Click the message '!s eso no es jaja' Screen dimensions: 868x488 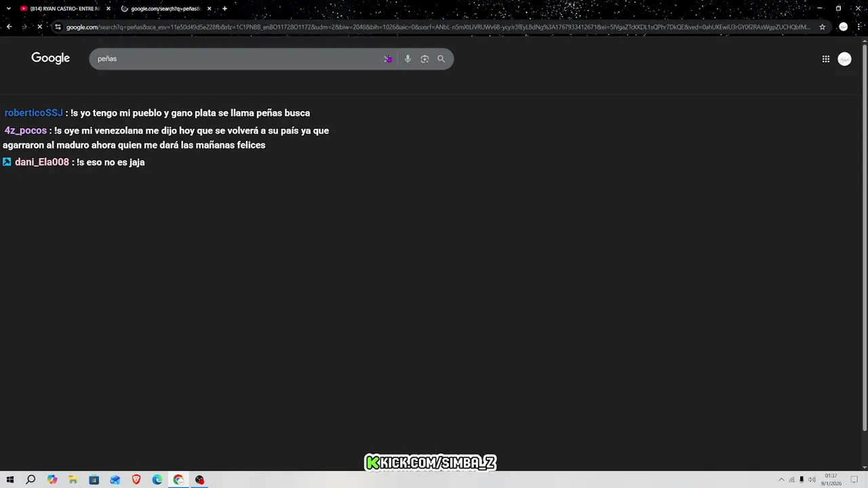(x=111, y=162)
